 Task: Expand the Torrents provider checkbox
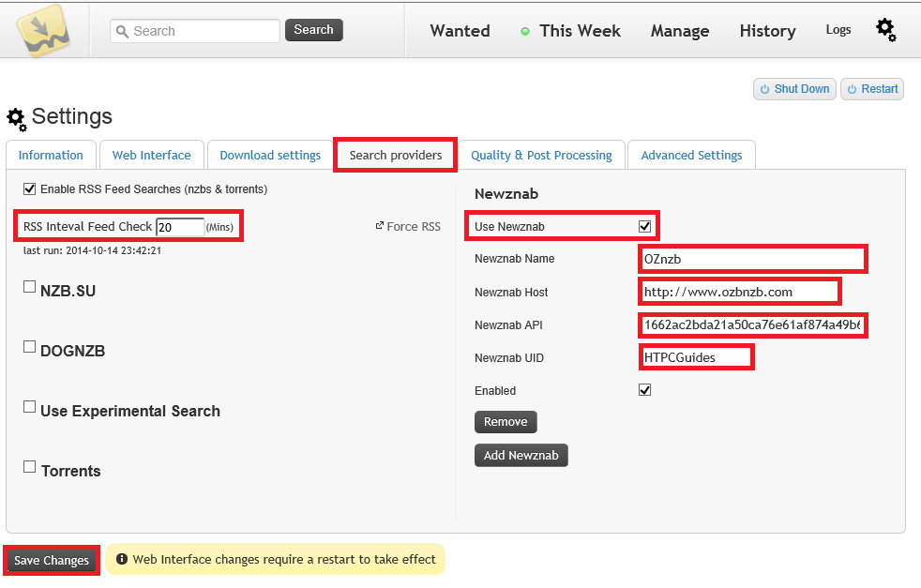point(29,467)
